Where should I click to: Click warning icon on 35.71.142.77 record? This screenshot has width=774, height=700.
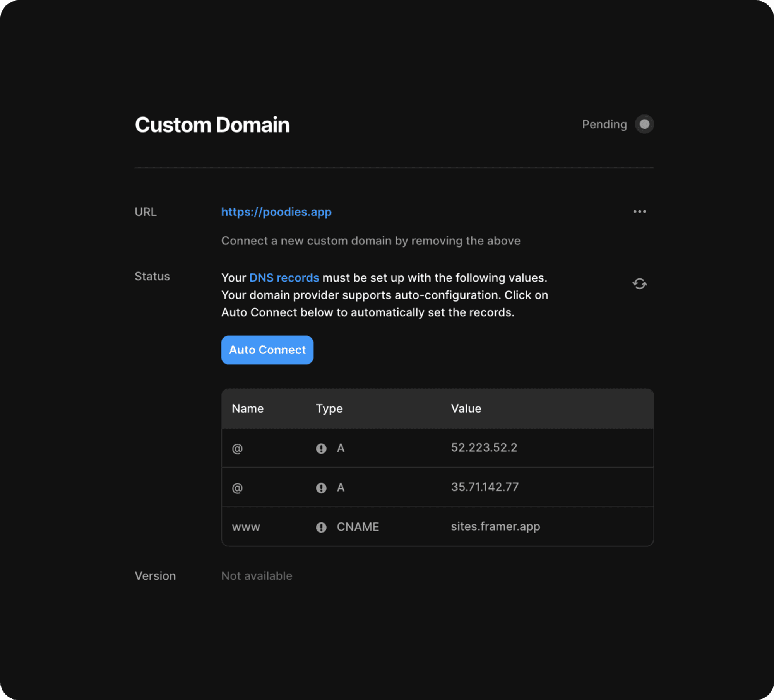(x=321, y=488)
